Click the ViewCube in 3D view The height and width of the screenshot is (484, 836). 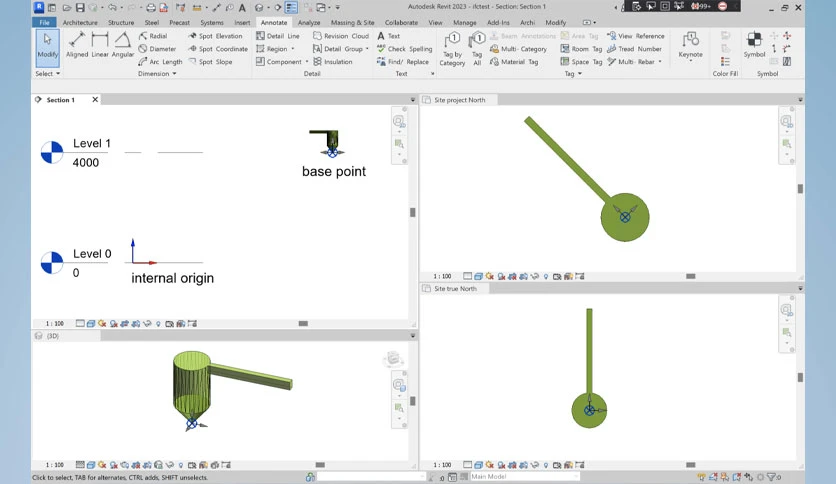(393, 359)
